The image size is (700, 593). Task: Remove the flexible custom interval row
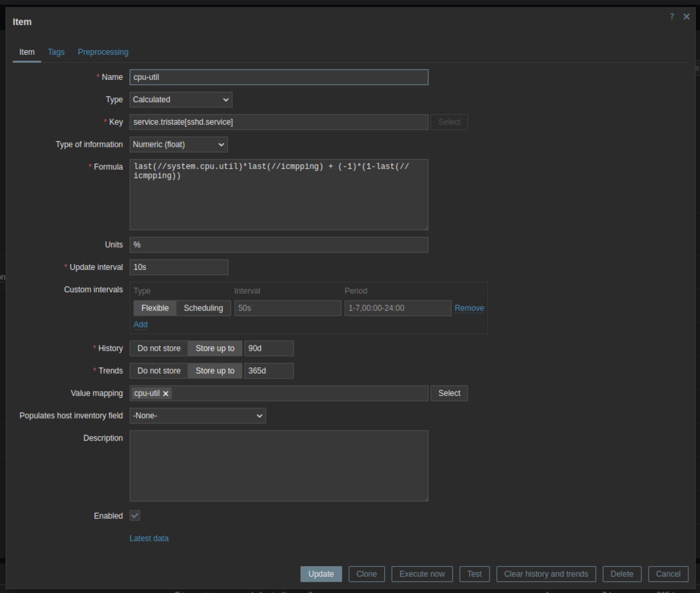469,308
